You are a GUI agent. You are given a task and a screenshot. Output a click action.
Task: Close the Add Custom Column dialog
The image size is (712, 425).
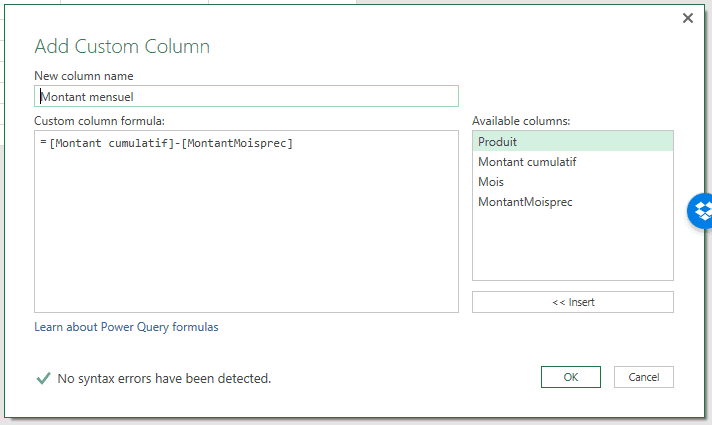click(687, 18)
